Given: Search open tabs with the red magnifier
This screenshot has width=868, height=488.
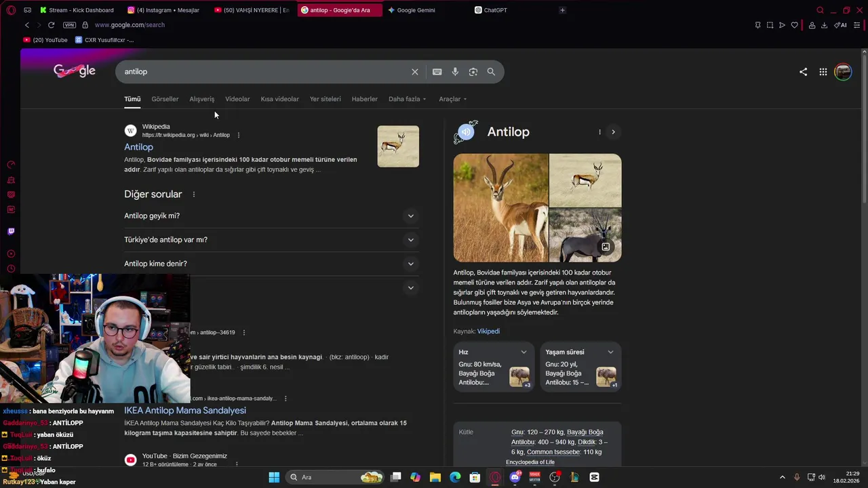Looking at the screenshot, I should [x=820, y=10].
